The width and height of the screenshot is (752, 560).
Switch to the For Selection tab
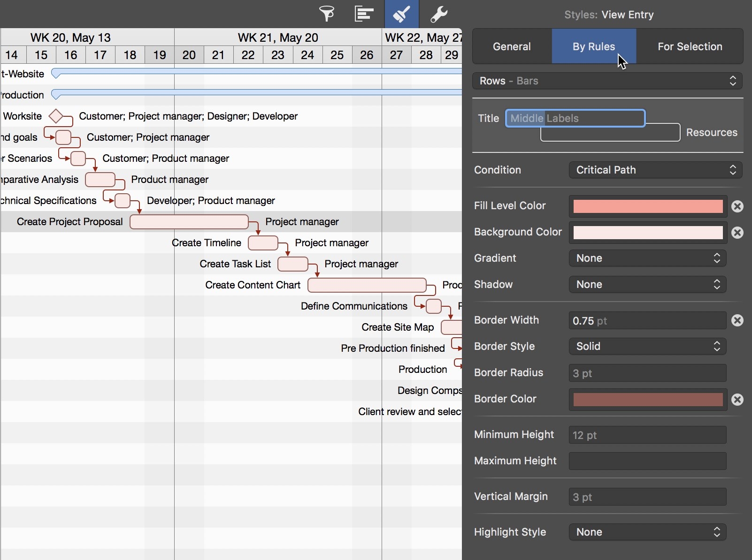click(690, 46)
